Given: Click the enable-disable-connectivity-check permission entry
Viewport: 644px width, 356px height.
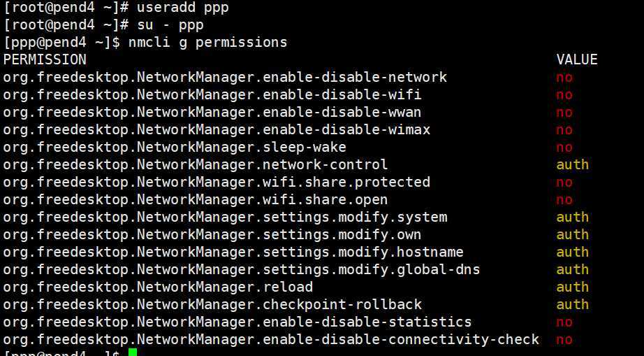Looking at the screenshot, I should [x=271, y=339].
